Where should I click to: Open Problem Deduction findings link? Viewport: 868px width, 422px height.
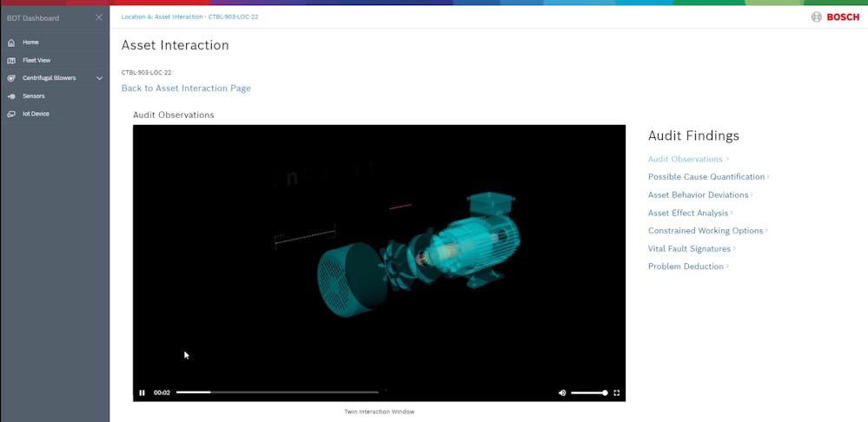[686, 267]
